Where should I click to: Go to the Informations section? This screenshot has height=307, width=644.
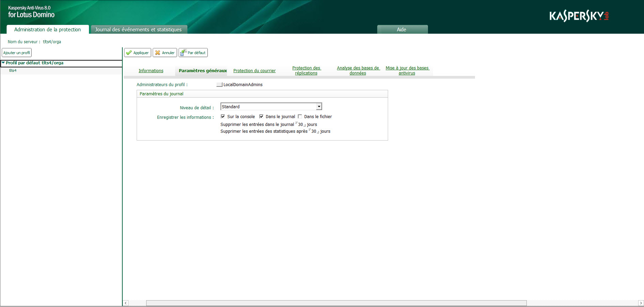click(151, 70)
